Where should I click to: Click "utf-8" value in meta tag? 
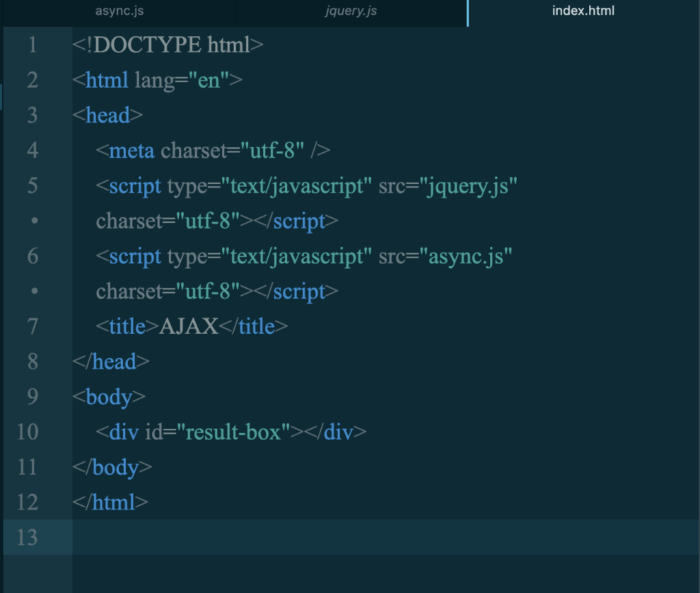pos(272,151)
